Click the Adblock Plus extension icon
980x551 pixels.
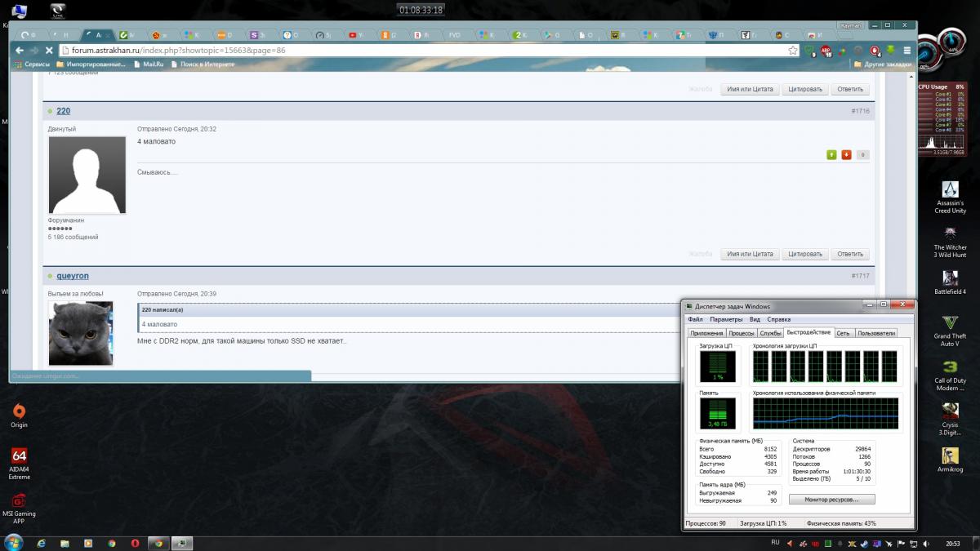coord(826,51)
